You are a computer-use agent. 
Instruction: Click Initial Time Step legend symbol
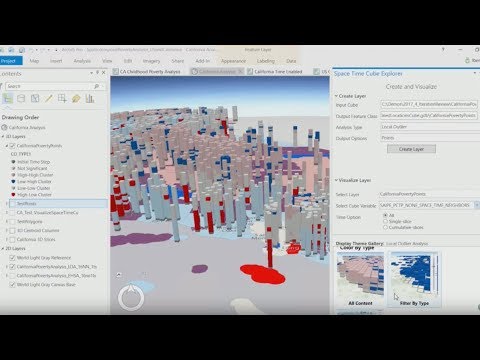(x=13, y=162)
